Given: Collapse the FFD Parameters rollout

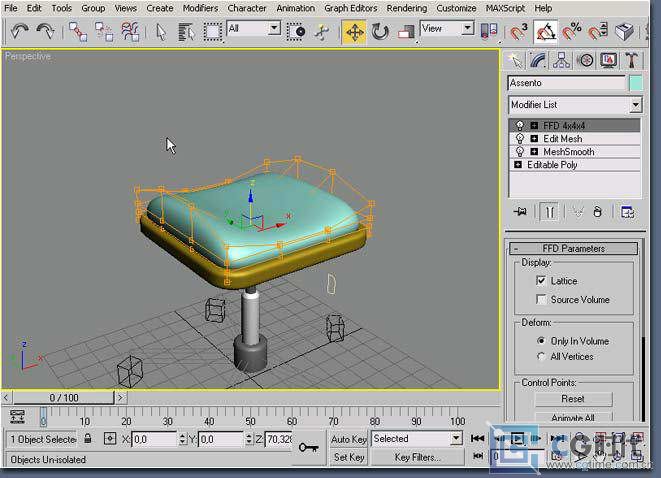Looking at the screenshot, I should [573, 248].
